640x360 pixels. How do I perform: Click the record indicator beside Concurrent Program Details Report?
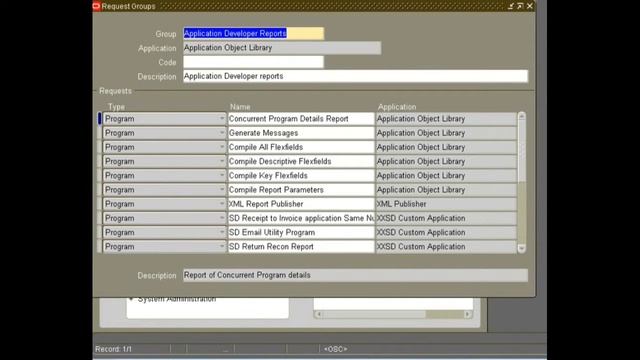tap(100, 119)
